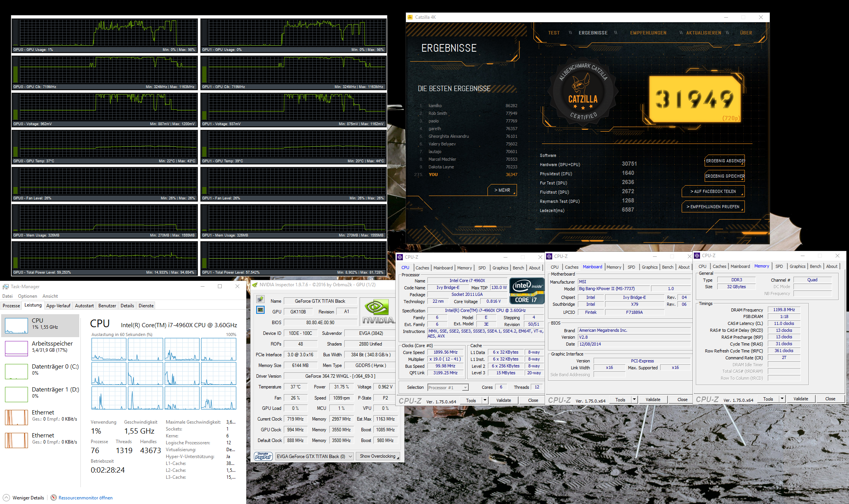Click the NVIDIA logo in Inspector
849x504 pixels.
tap(378, 312)
